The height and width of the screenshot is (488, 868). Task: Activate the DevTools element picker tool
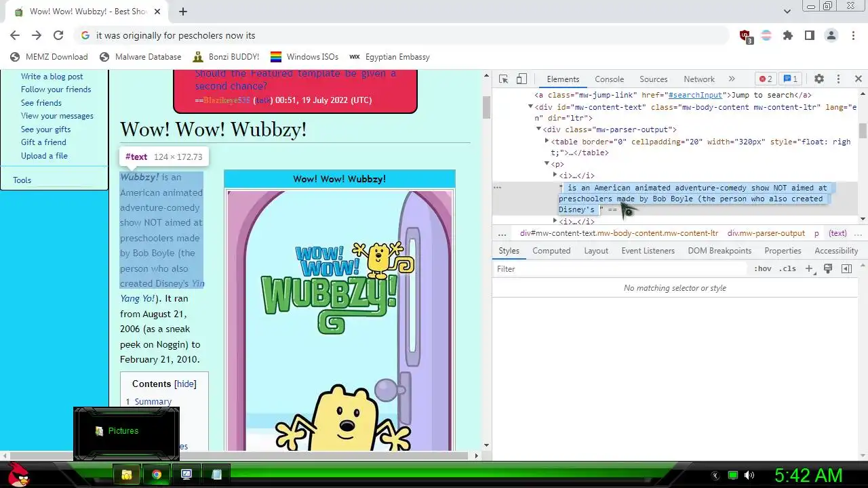tap(503, 79)
